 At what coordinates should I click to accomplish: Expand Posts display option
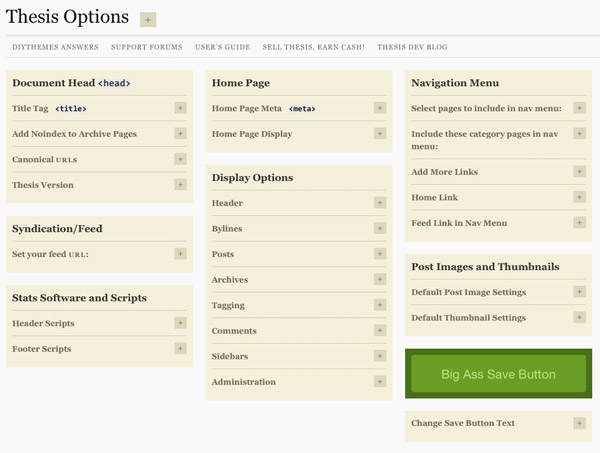(380, 254)
